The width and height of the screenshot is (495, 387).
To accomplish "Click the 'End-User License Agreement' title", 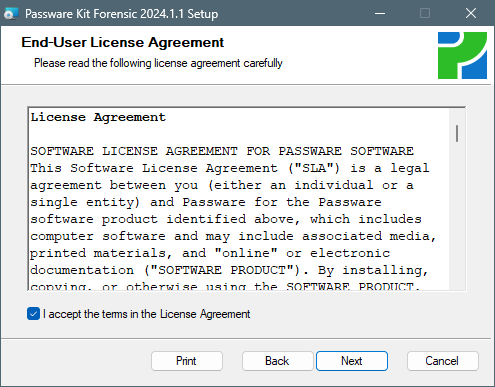I will 123,43.
